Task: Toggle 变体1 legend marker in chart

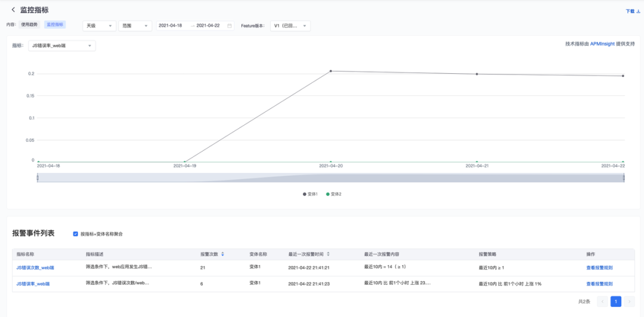Action: 305,194
